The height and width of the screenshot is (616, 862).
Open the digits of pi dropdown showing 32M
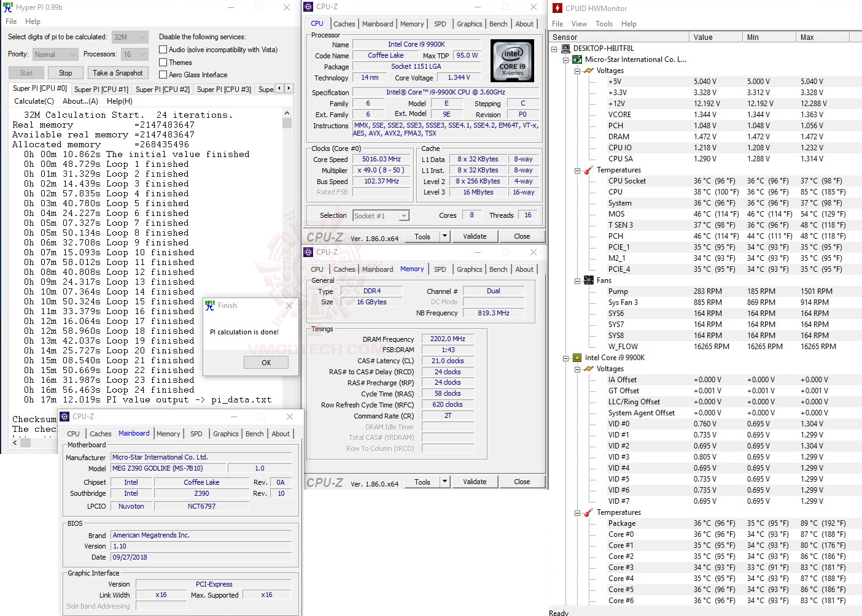pyautogui.click(x=143, y=36)
